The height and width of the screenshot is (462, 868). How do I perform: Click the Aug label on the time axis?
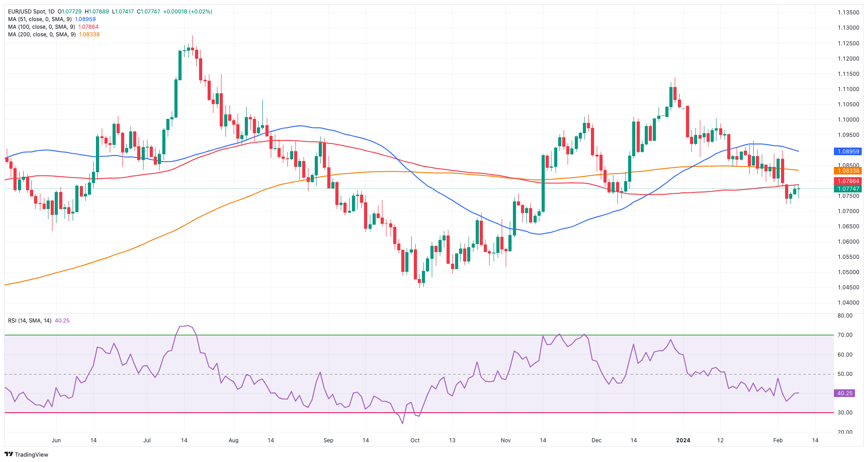coord(234,440)
